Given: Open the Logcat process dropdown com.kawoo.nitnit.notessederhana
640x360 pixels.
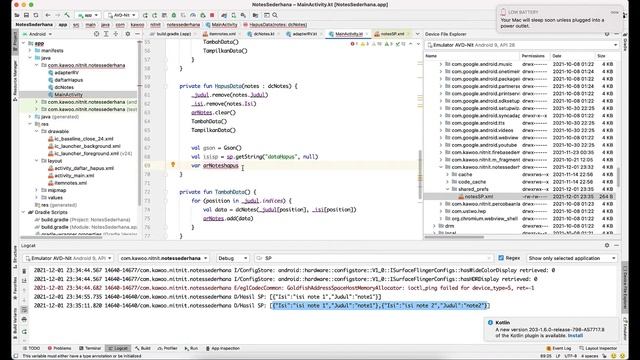Looking at the screenshot, I should [164, 258].
